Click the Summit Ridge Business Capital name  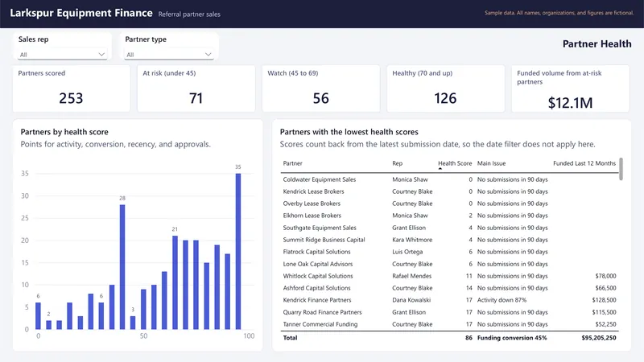coord(324,240)
